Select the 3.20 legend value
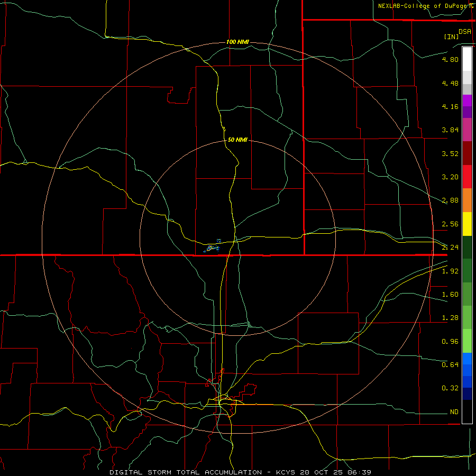 (x=450, y=177)
